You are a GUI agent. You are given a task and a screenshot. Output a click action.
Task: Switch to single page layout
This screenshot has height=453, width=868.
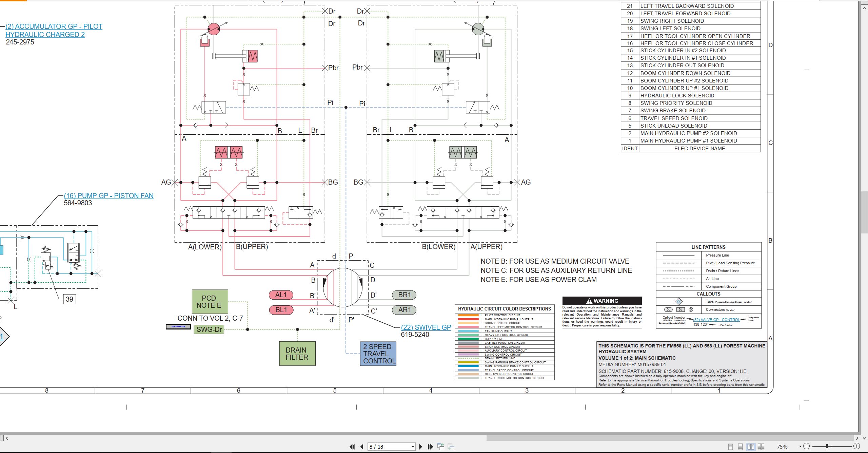point(730,447)
